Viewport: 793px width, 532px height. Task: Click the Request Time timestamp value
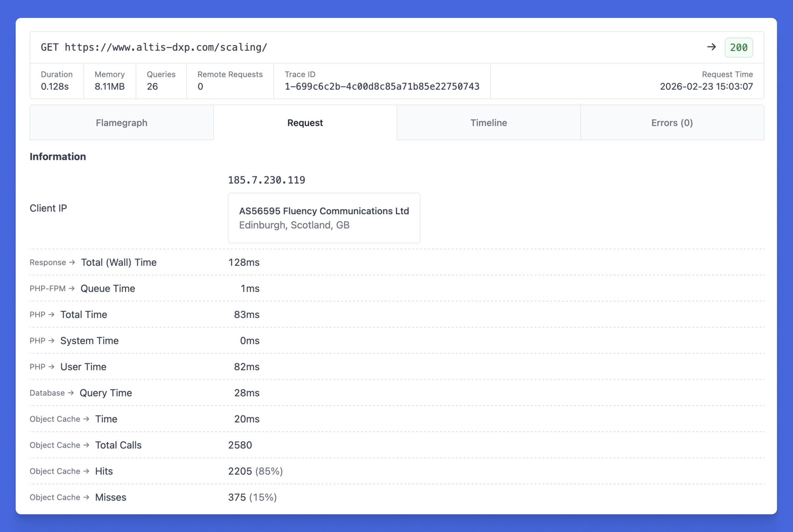tap(706, 87)
